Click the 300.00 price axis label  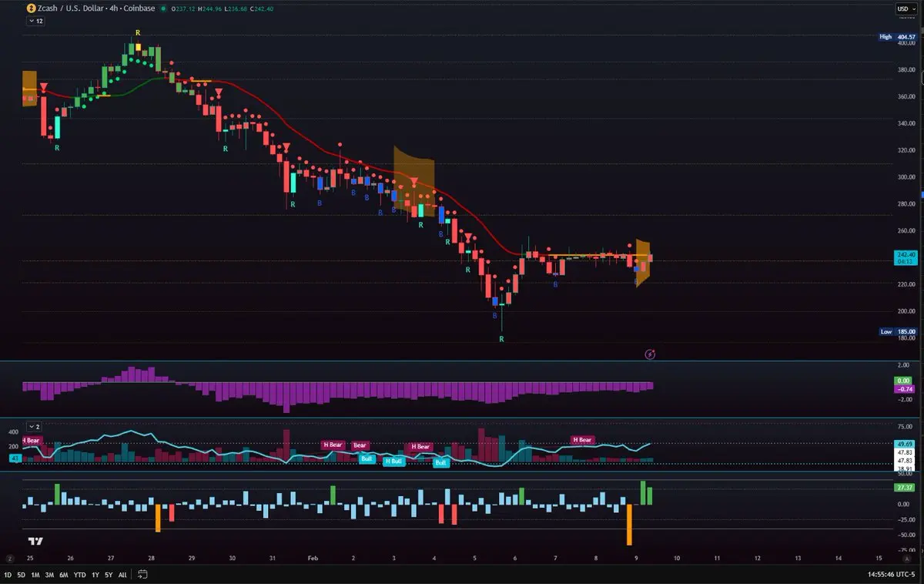click(x=906, y=177)
